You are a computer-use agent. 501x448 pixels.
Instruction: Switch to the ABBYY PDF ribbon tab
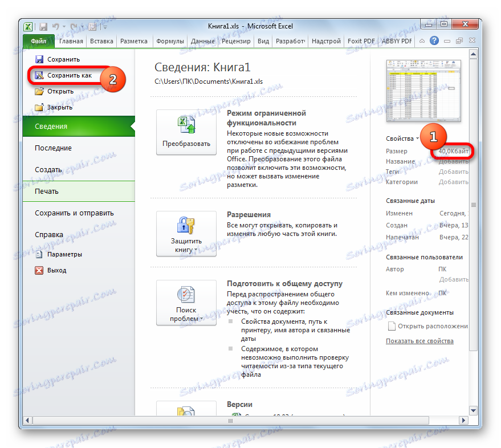click(x=397, y=41)
